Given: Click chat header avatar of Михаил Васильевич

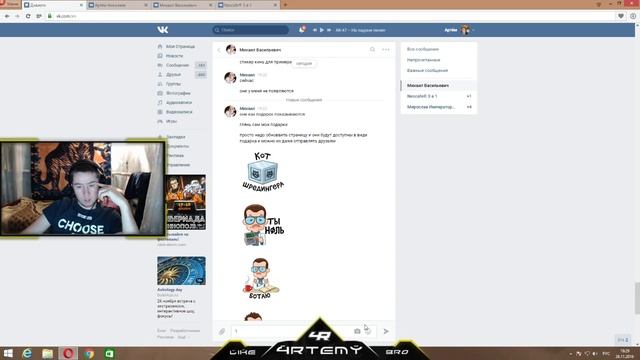Looking at the screenshot, I should (x=231, y=50).
